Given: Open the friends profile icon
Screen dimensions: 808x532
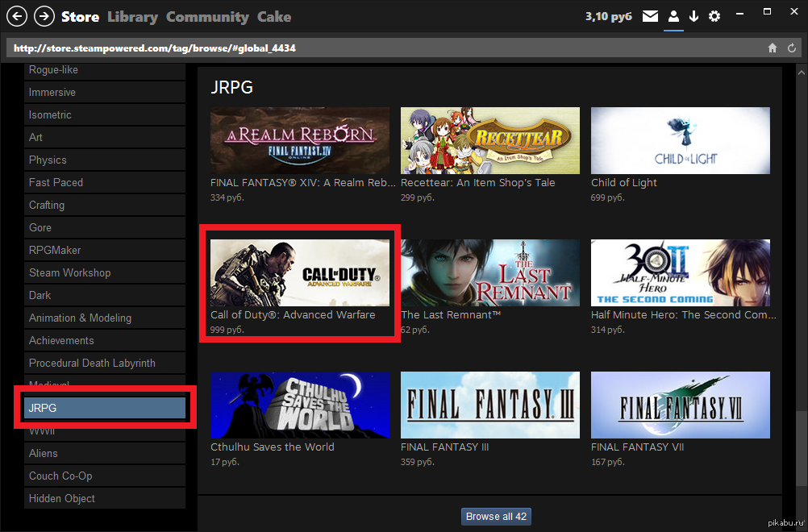Looking at the screenshot, I should (673, 16).
